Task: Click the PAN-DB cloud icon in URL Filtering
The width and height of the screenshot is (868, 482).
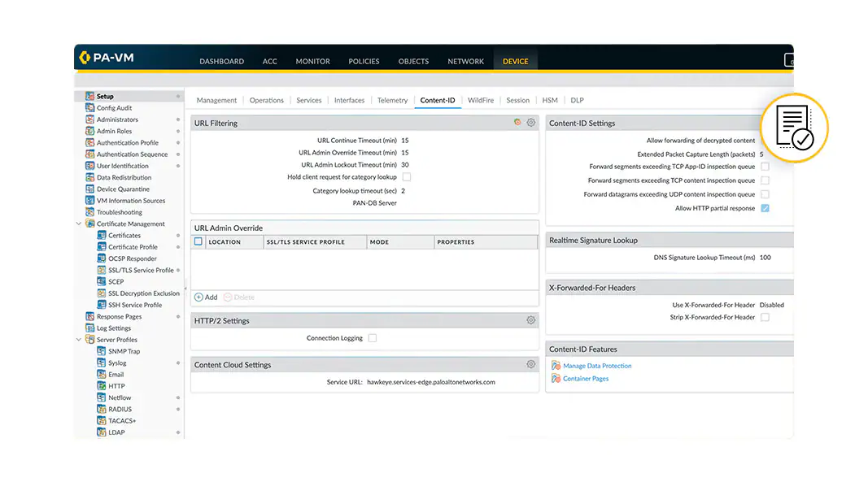Action: (x=517, y=122)
